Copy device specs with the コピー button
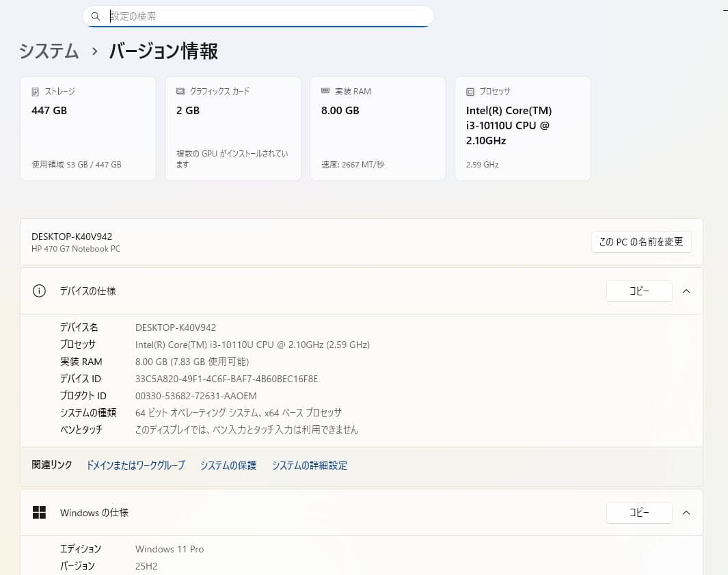This screenshot has width=728, height=575. (x=639, y=291)
